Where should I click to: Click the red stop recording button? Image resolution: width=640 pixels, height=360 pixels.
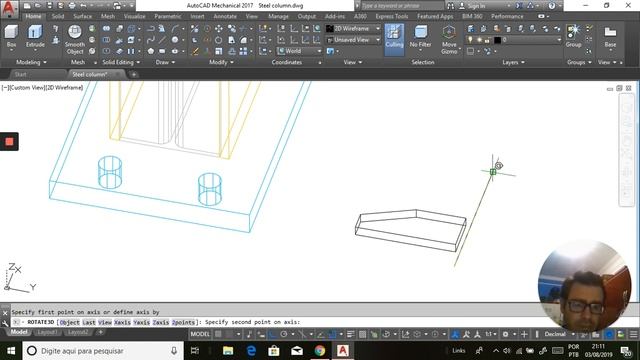(x=9, y=142)
